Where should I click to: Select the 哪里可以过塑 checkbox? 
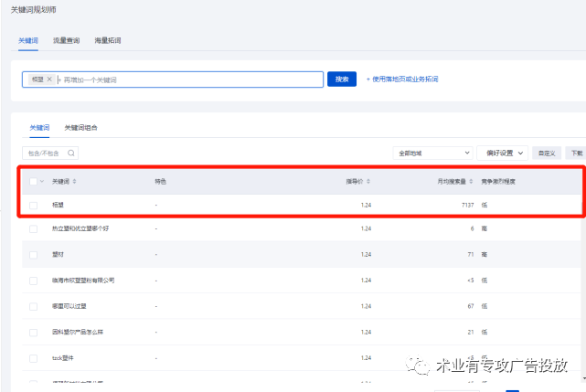33,306
